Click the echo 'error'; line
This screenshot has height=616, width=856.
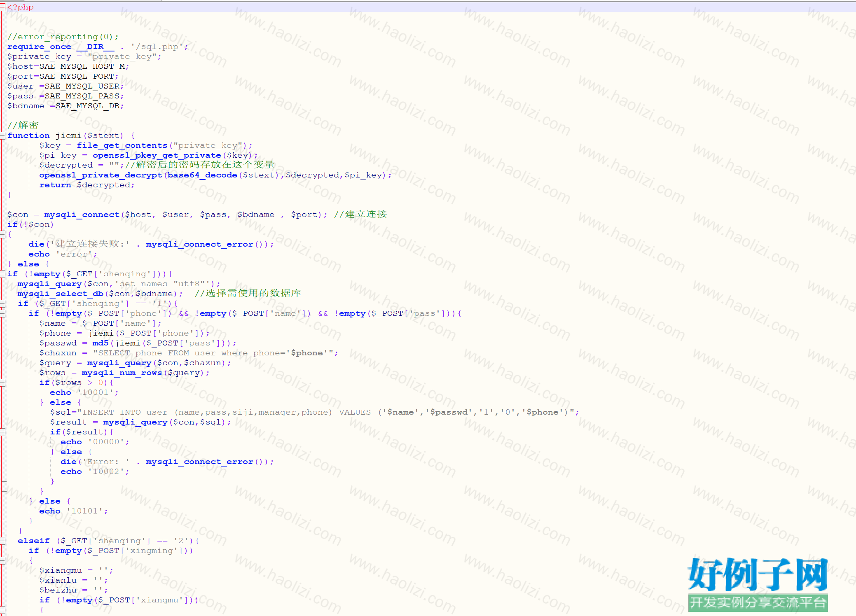63,254
